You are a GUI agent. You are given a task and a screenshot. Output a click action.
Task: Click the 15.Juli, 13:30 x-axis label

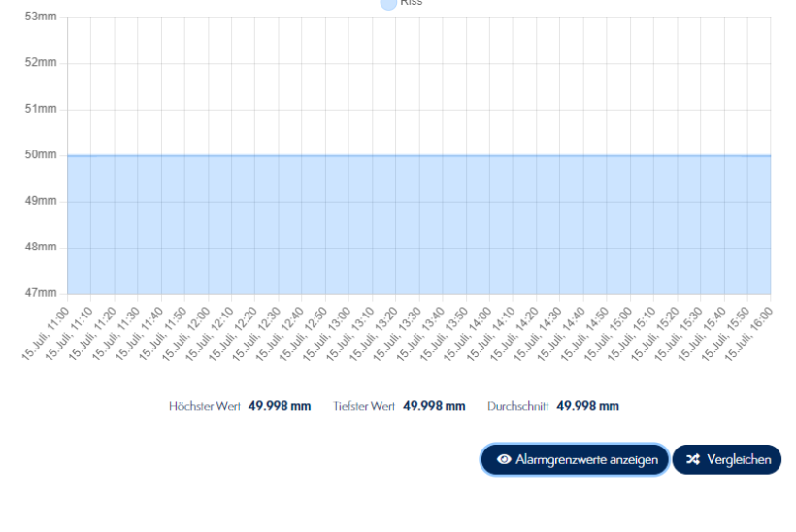[x=398, y=333]
